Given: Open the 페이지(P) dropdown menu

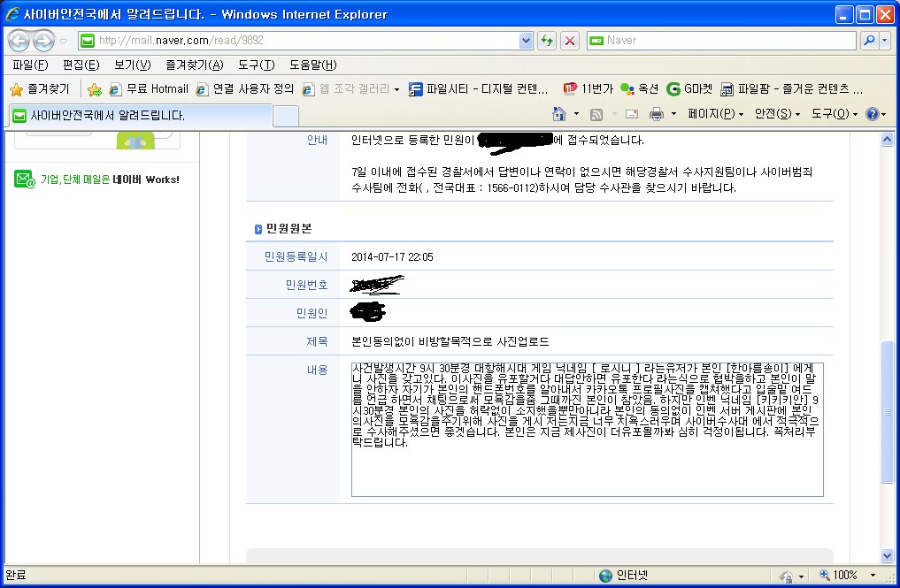Looking at the screenshot, I should (x=715, y=114).
